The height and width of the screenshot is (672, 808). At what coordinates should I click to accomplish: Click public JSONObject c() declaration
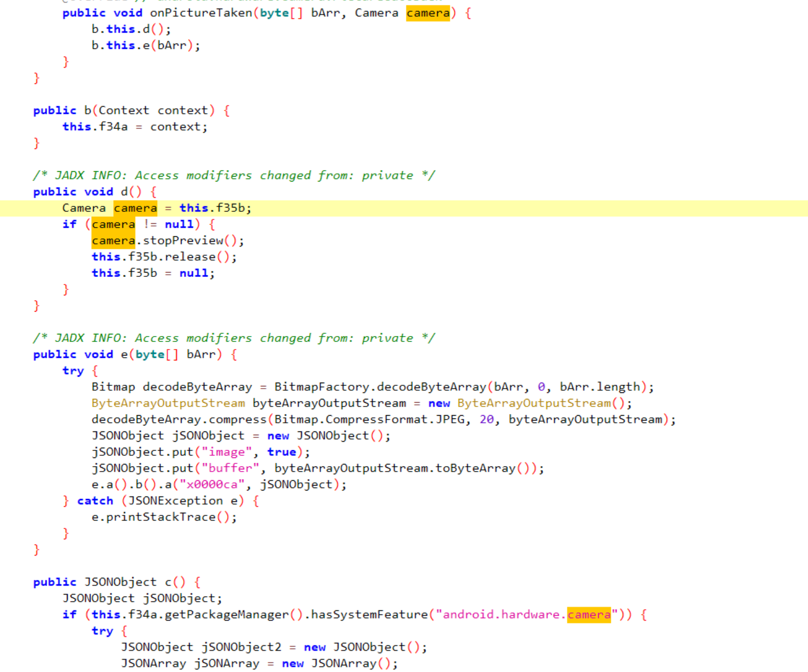117,582
